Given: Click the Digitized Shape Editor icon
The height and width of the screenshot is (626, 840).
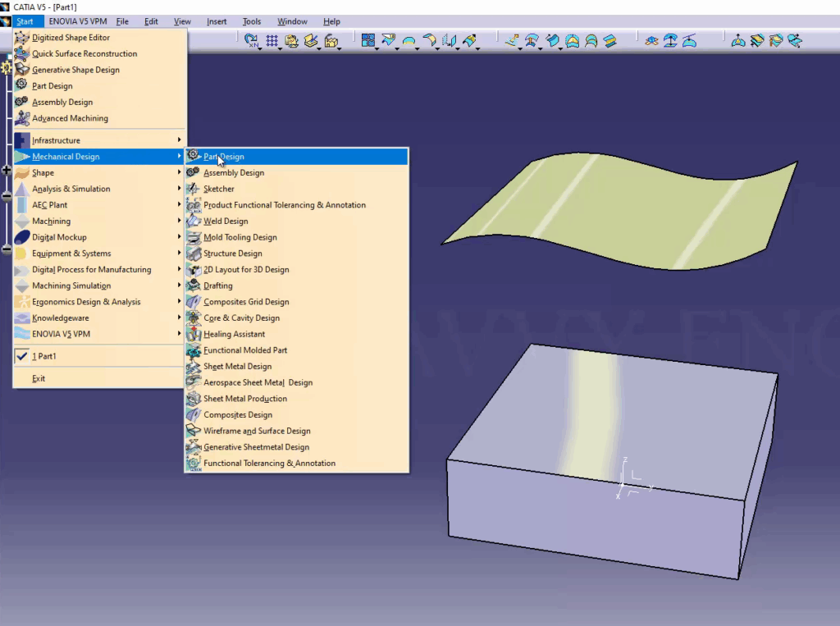Looking at the screenshot, I should point(23,37).
